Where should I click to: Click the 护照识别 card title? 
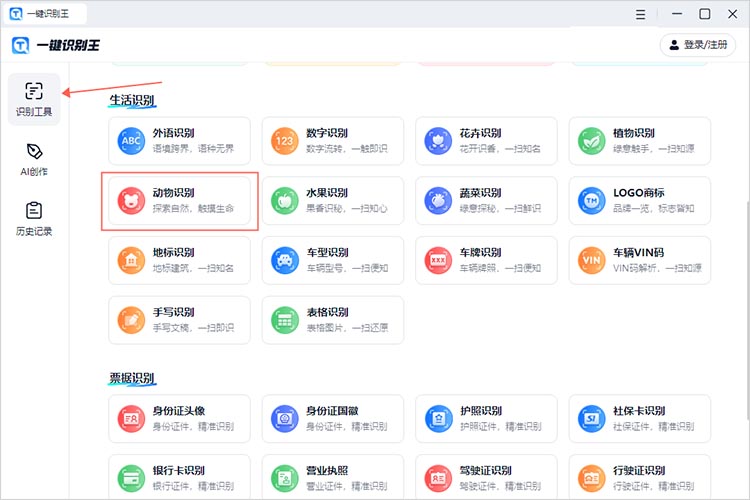pos(481,411)
